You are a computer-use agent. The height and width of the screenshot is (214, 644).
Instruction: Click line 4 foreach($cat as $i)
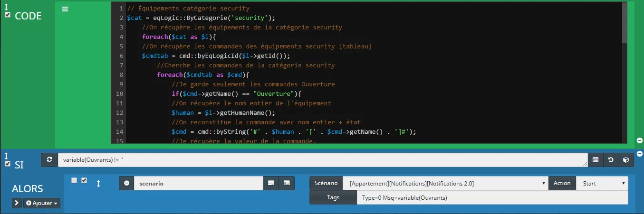pyautogui.click(x=179, y=37)
